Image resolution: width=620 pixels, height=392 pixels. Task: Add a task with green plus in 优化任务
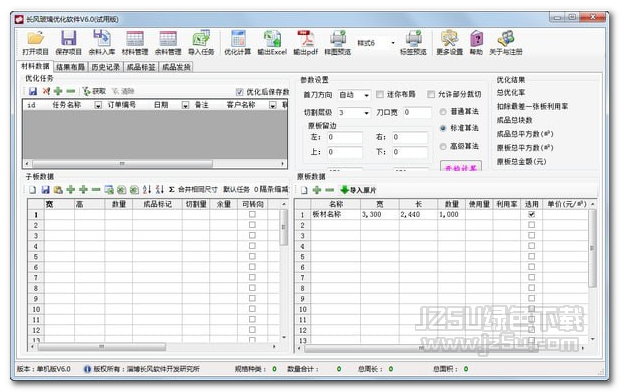point(58,91)
